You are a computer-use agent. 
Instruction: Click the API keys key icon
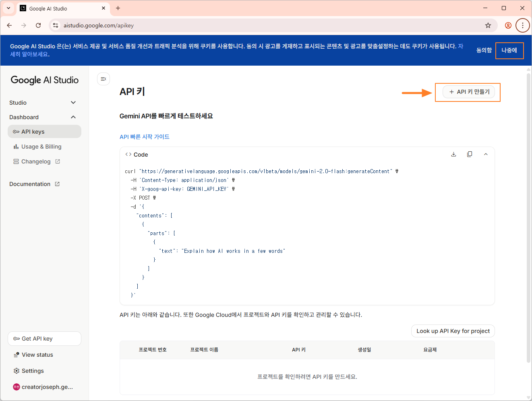click(x=16, y=132)
